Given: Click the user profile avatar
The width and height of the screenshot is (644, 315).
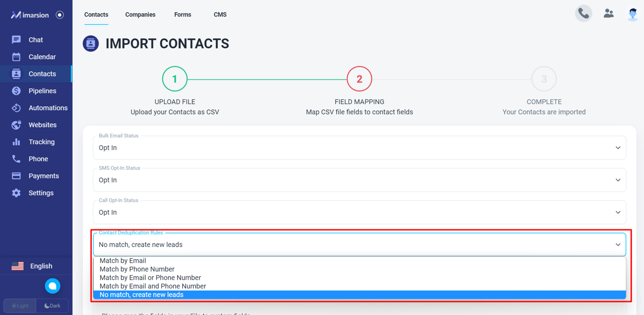Looking at the screenshot, I should 632,14.
